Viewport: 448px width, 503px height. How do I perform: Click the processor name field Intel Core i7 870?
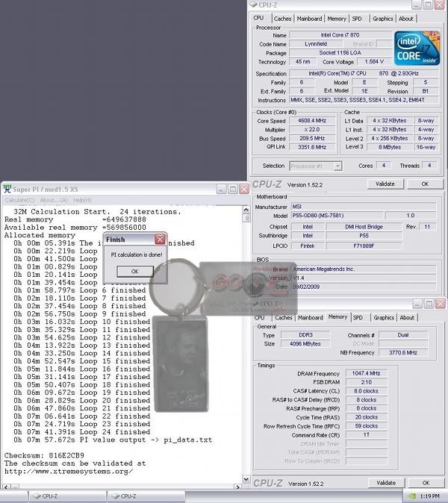coord(340,35)
